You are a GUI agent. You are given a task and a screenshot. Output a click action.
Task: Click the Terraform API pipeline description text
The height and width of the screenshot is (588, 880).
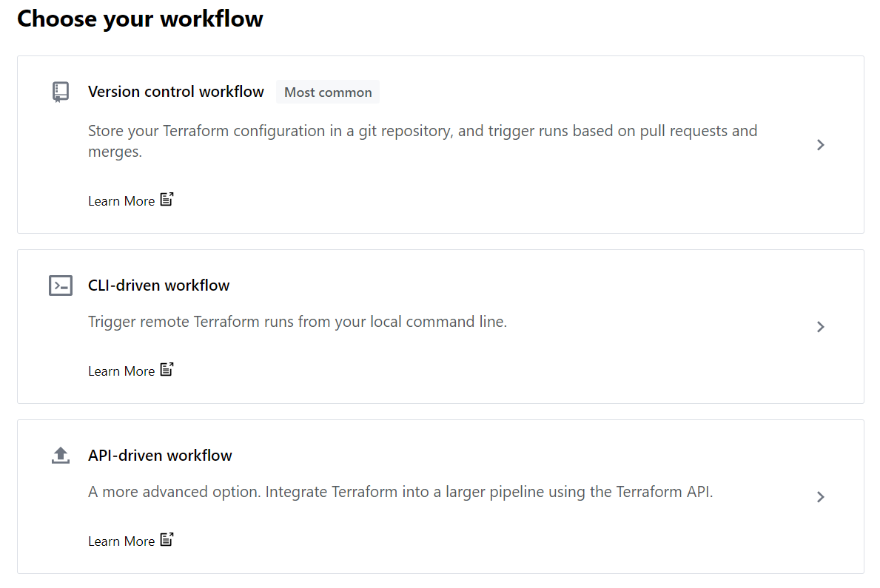(x=400, y=493)
